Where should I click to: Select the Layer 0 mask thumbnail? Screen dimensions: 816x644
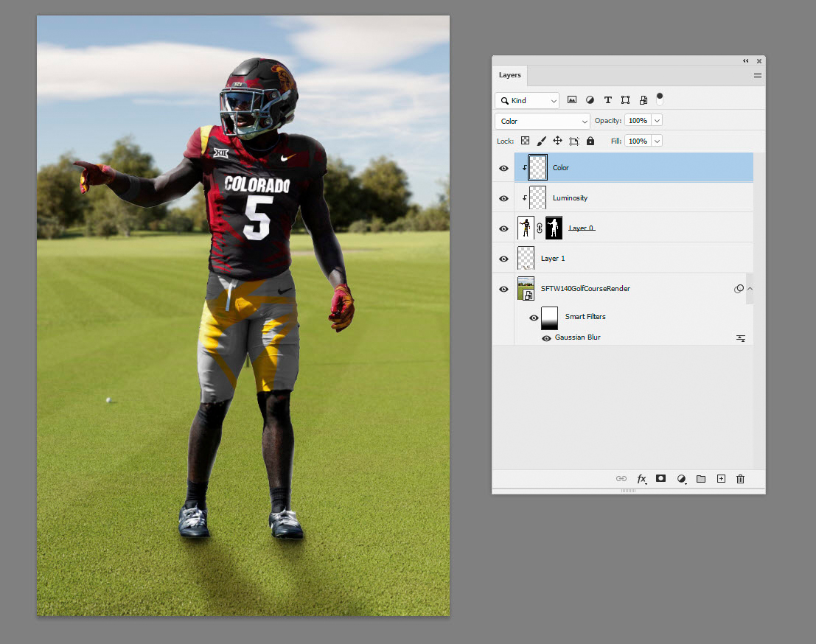point(554,228)
